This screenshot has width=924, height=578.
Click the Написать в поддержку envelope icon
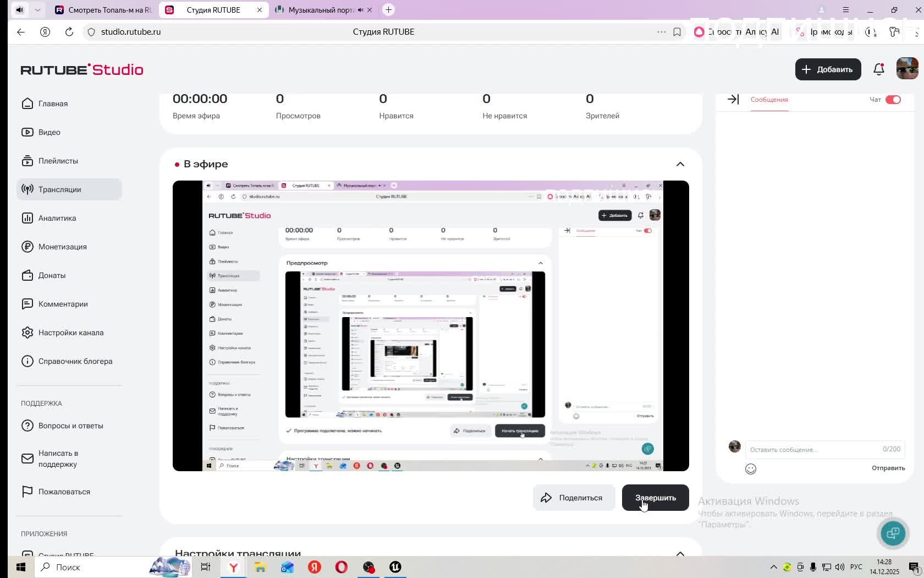point(28,459)
